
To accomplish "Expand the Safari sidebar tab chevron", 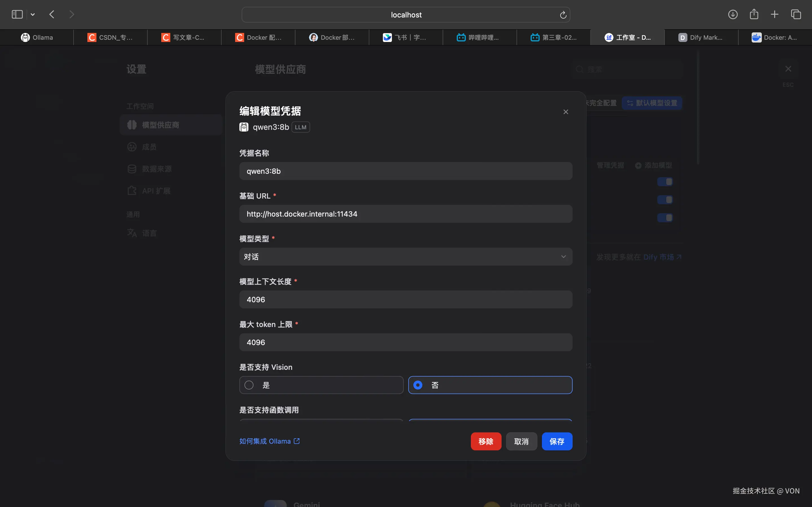I will pyautogui.click(x=32, y=14).
